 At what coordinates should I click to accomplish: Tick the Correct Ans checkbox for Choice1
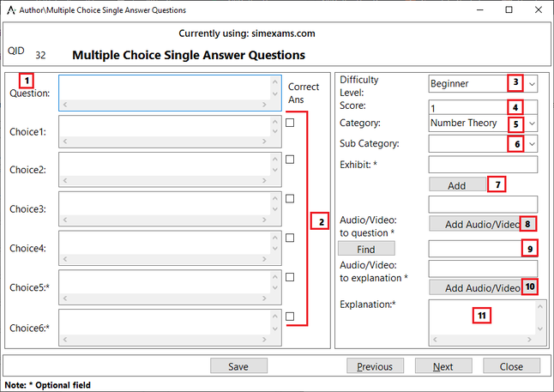click(290, 123)
